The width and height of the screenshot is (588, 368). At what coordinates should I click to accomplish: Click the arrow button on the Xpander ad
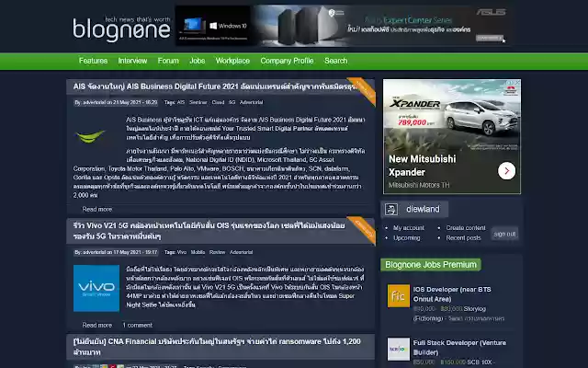506,171
